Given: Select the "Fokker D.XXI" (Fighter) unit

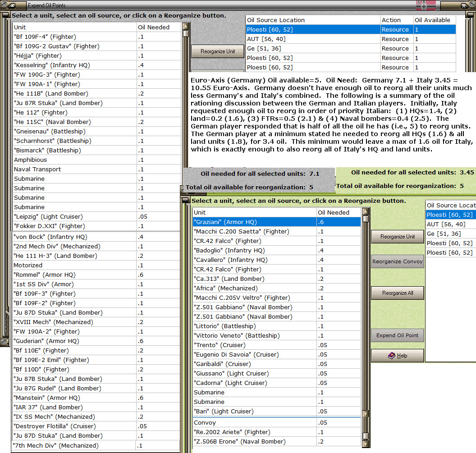Looking at the screenshot, I should pos(96,226).
